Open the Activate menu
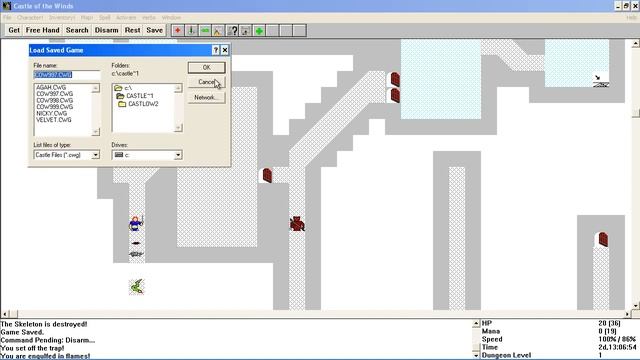The height and width of the screenshot is (360, 640). [x=126, y=18]
